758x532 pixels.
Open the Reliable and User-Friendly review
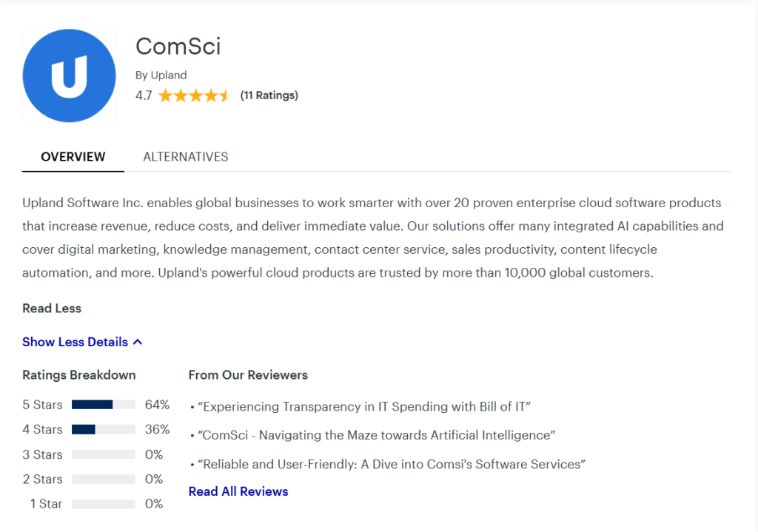click(x=392, y=464)
